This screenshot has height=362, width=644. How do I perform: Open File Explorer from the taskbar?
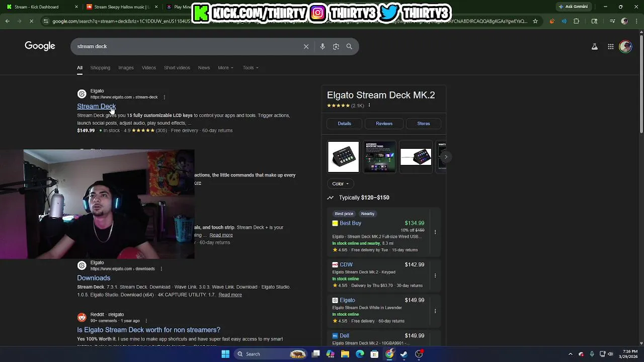tap(345, 354)
